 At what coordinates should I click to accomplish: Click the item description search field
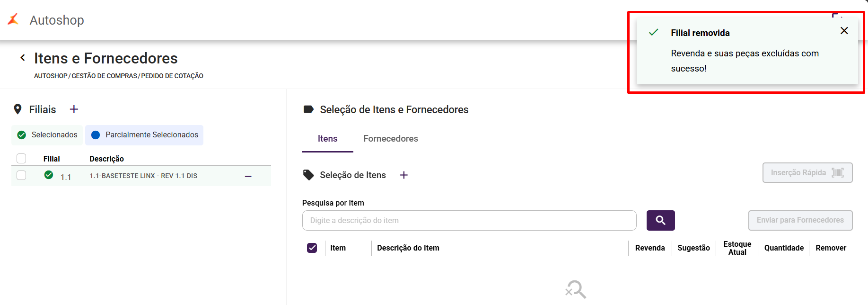pos(469,221)
